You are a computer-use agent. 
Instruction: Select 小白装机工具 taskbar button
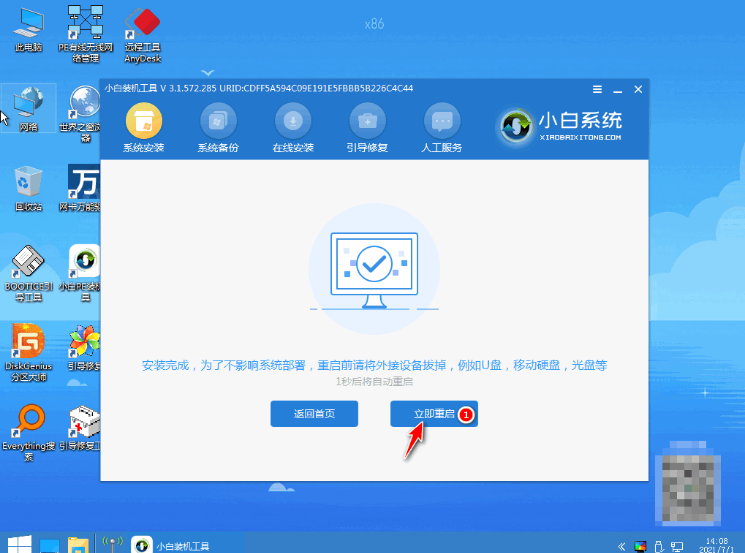coord(171,545)
